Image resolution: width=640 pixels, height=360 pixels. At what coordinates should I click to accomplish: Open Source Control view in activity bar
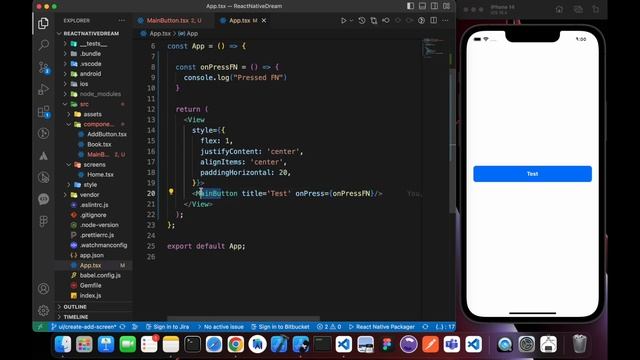point(44,67)
